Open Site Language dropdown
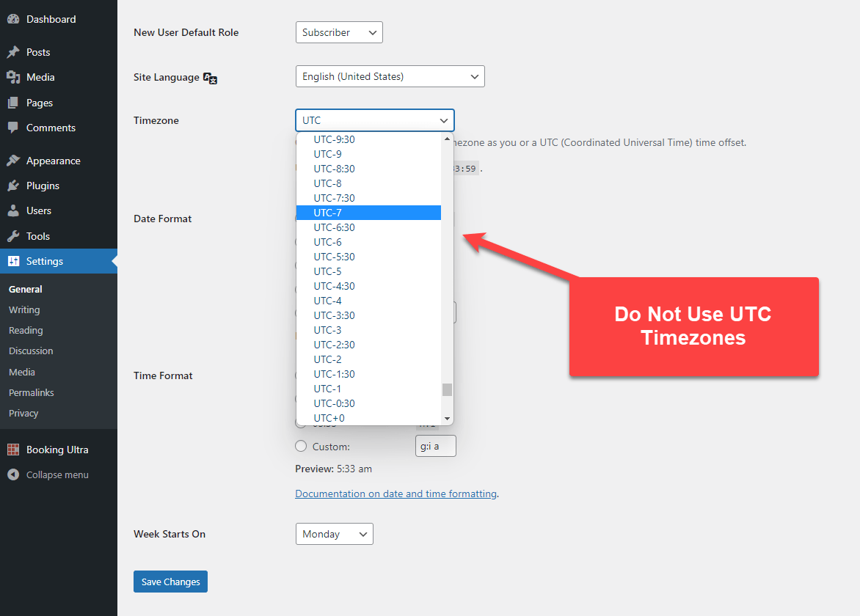This screenshot has height=616, width=860. (390, 76)
